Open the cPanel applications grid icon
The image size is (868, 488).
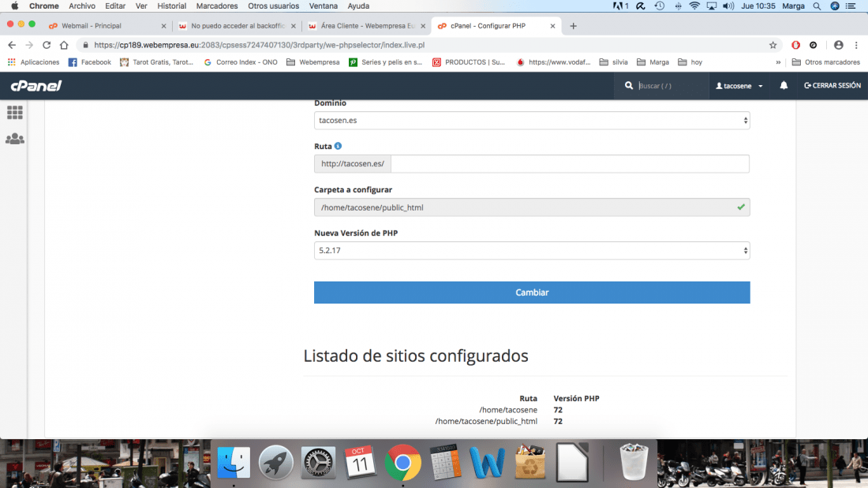pos(15,113)
